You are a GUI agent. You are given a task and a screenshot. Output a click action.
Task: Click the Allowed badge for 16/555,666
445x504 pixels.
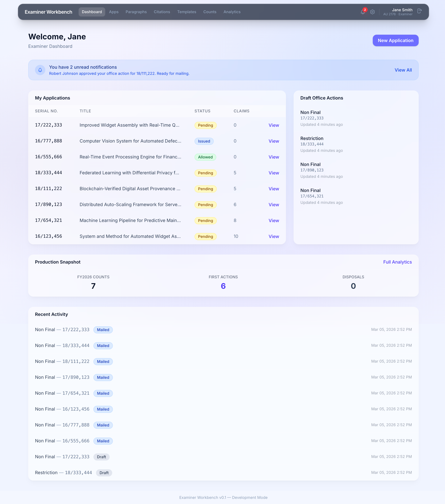click(x=205, y=157)
